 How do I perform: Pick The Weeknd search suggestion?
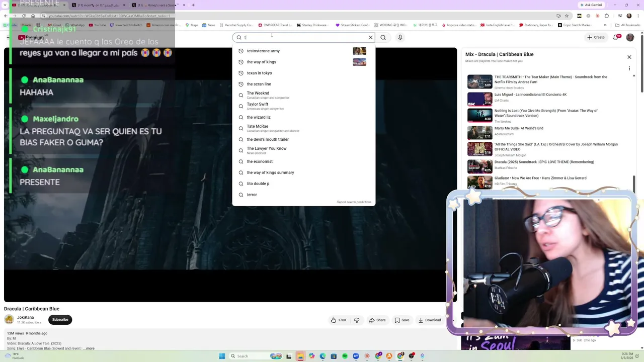(303, 95)
